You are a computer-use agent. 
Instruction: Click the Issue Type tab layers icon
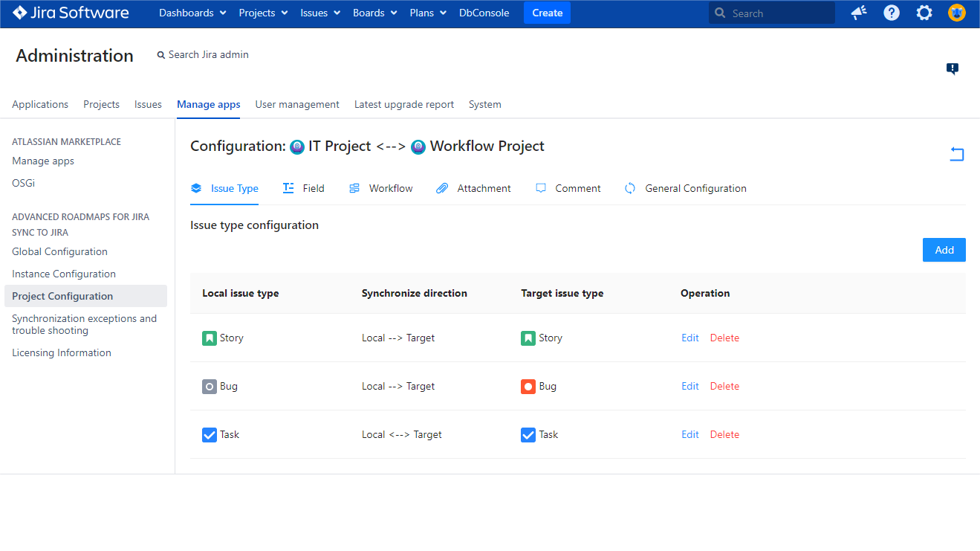click(196, 188)
